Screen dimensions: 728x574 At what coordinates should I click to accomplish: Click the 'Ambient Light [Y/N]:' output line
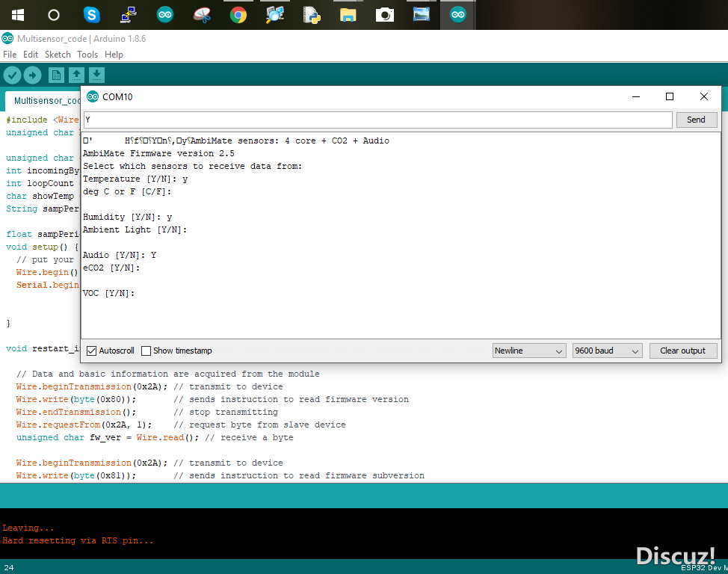135,229
